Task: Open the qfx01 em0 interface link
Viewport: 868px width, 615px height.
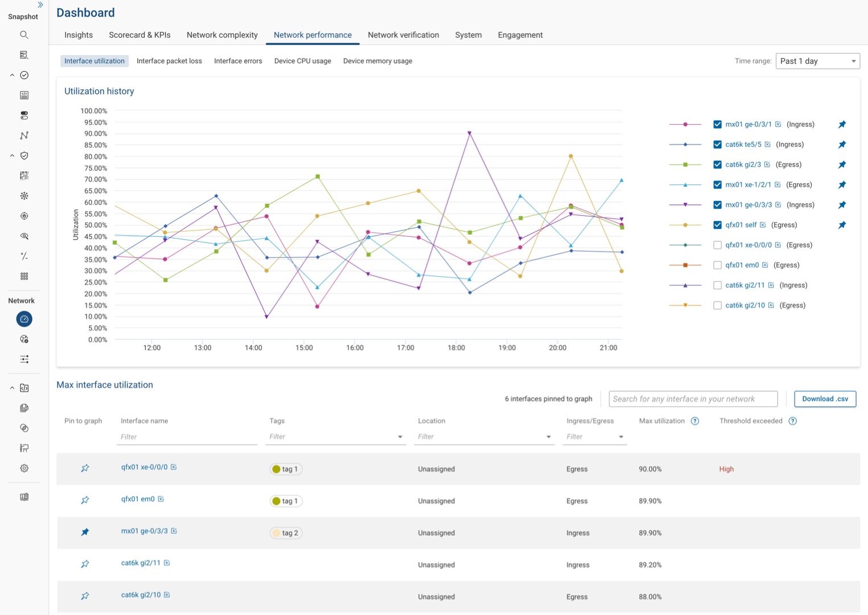Action: click(138, 499)
